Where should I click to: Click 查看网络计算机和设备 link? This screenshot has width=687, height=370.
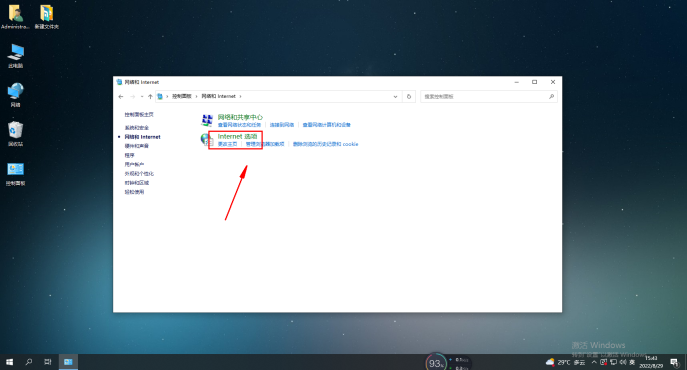click(x=326, y=125)
